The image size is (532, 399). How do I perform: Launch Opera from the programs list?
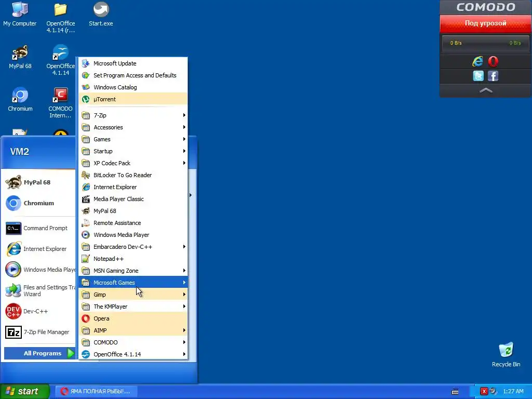[133, 318]
